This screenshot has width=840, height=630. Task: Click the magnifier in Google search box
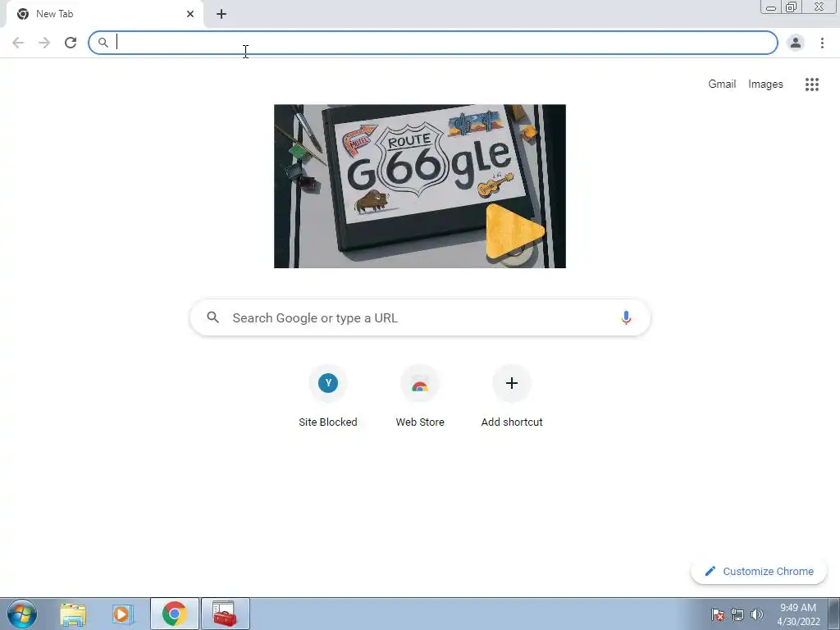[x=212, y=317]
